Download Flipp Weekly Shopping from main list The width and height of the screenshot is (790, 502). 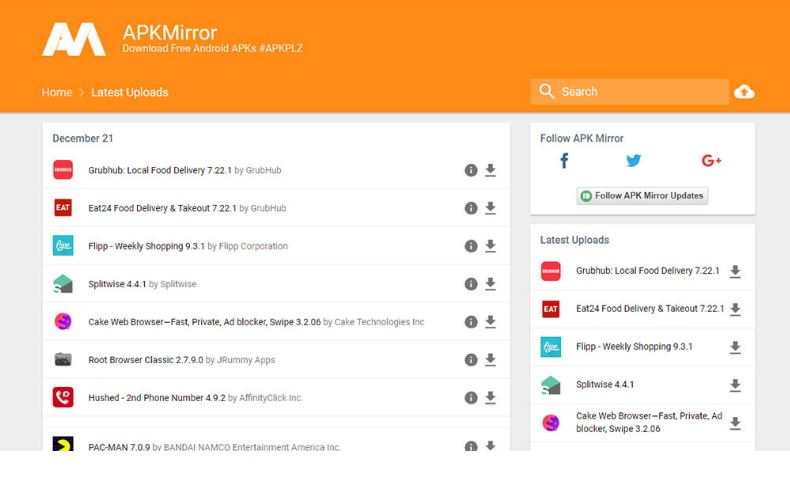tap(490, 246)
